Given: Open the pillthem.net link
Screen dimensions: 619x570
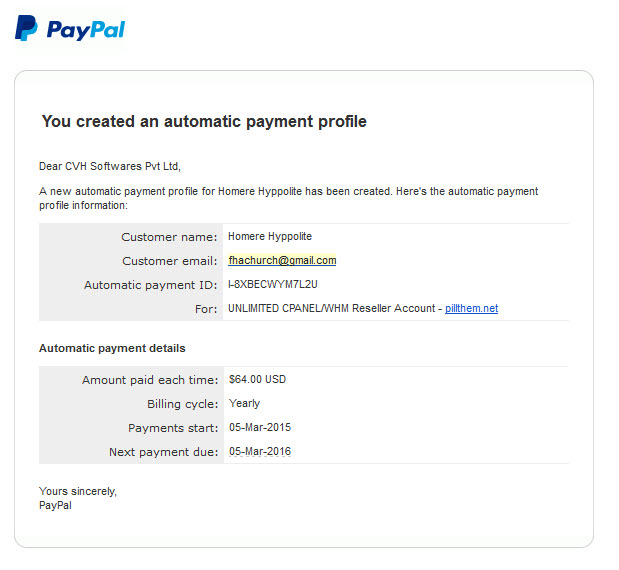Looking at the screenshot, I should (471, 308).
